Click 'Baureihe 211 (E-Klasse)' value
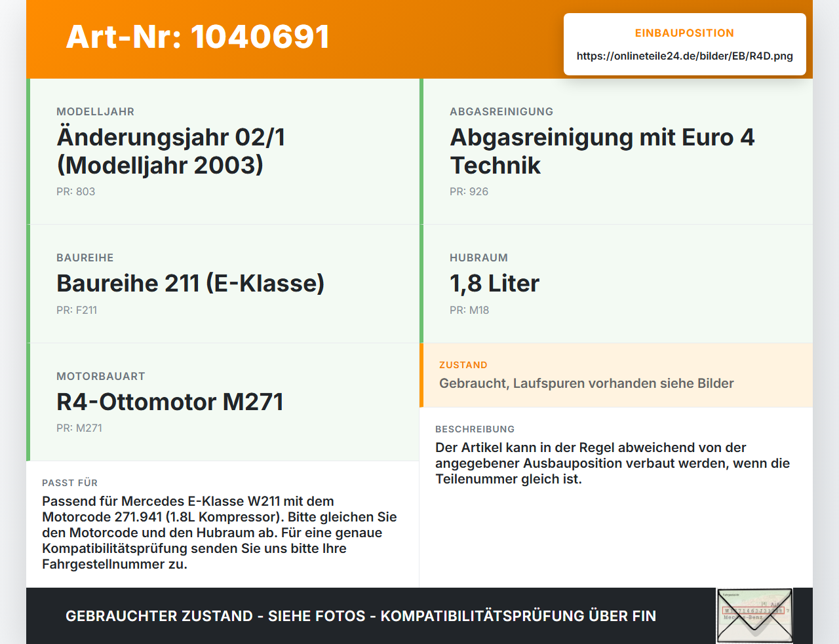Viewport: 839px width, 644px height. pos(190,284)
